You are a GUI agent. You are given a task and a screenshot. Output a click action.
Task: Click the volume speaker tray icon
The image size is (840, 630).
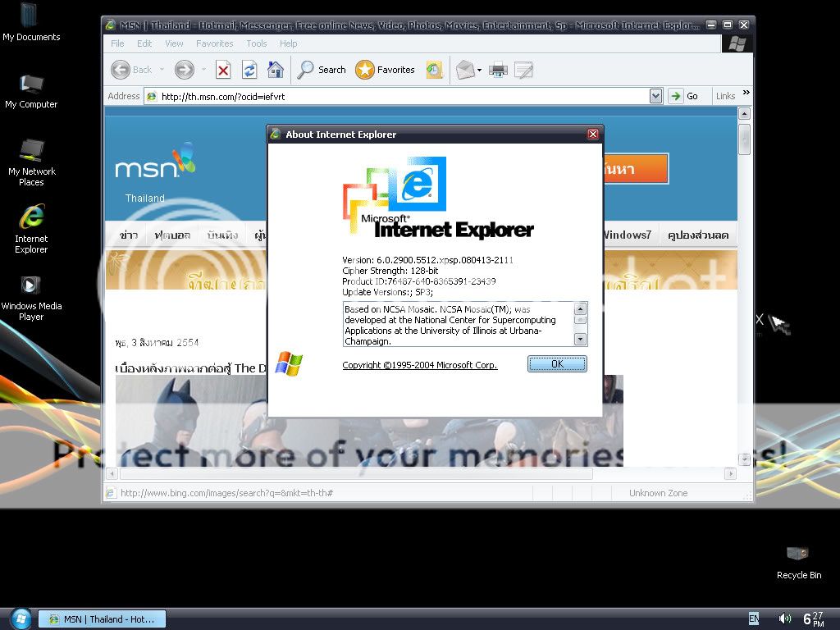click(784, 619)
